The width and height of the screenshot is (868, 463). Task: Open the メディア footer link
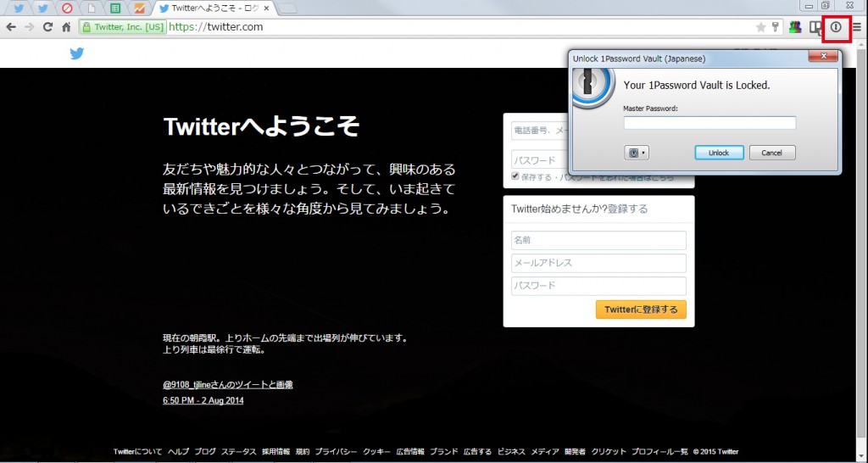[x=545, y=452]
